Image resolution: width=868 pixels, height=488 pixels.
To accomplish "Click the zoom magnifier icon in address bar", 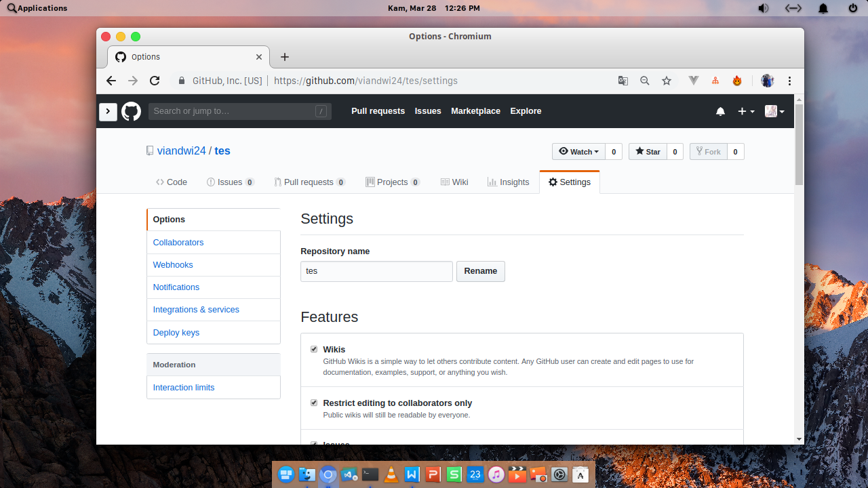I will (645, 81).
